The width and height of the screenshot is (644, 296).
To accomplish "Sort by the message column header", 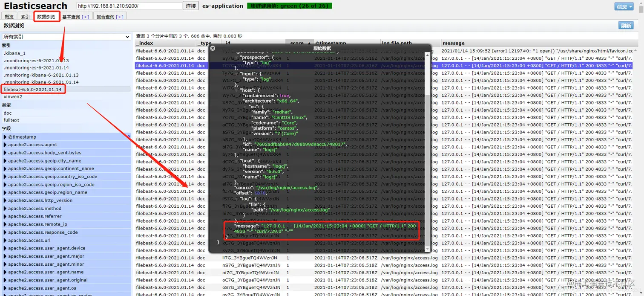I will (537, 43).
